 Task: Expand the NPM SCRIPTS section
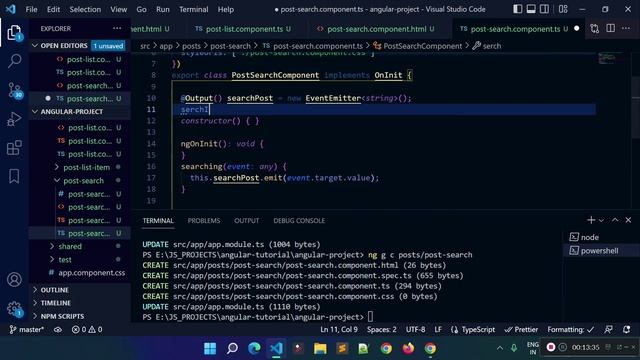(x=62, y=316)
